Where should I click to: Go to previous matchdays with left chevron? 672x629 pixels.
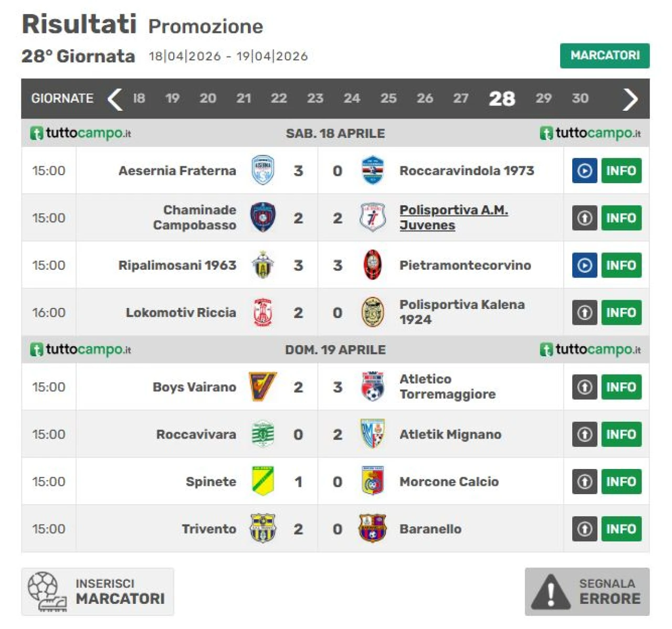tap(115, 99)
